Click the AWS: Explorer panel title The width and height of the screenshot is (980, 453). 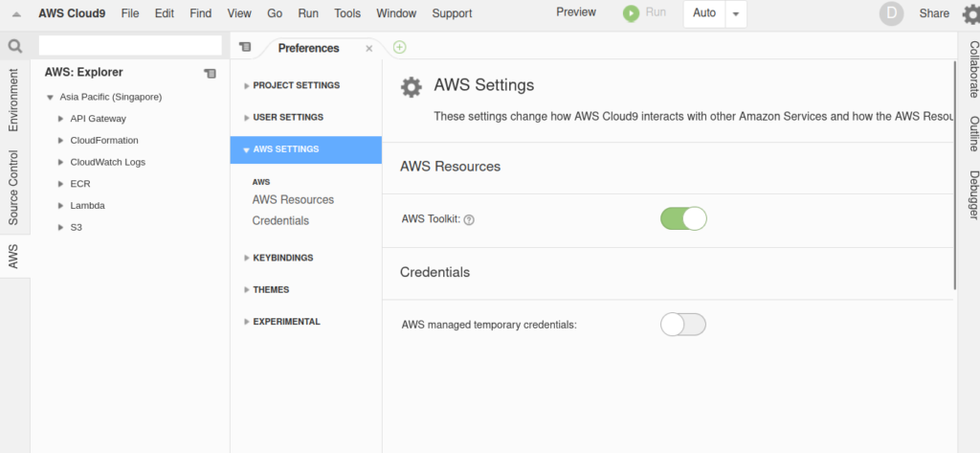(84, 73)
